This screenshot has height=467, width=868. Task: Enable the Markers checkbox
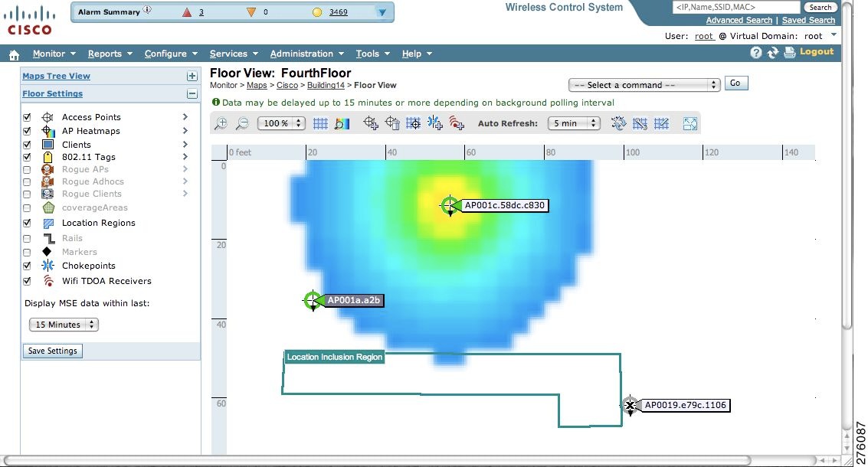[x=27, y=253]
